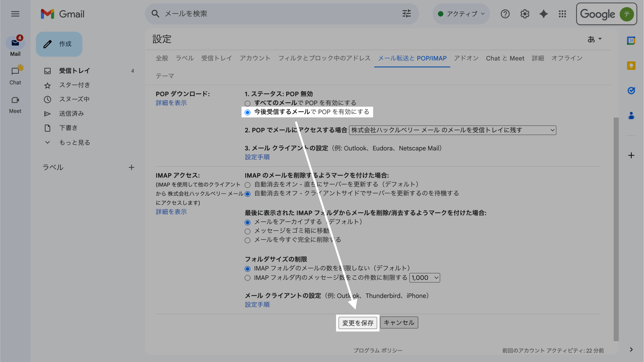Open Google Tasks in side panel
The width and height of the screenshot is (644, 362).
(631, 90)
